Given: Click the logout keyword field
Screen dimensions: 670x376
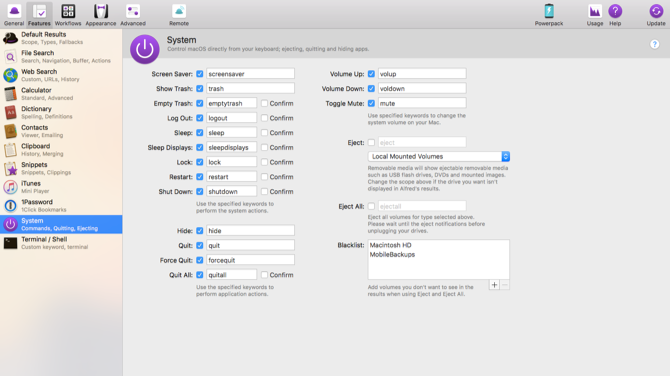Looking at the screenshot, I should (232, 118).
